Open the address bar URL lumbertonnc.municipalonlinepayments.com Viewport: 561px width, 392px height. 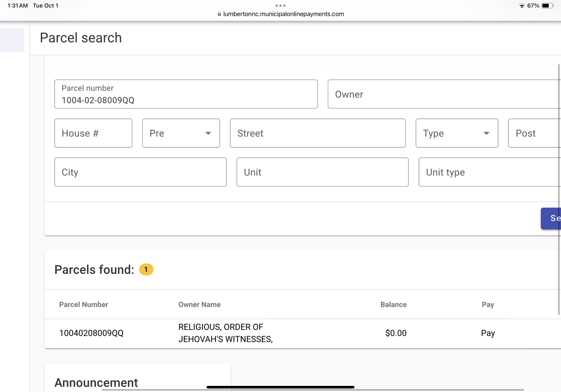(283, 14)
